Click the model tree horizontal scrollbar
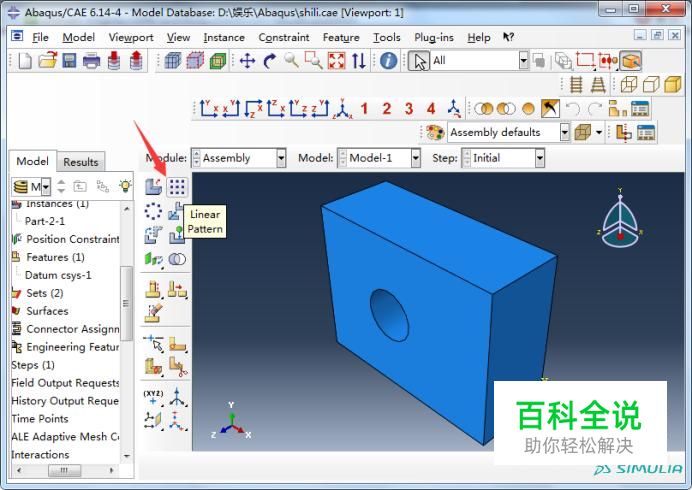Image resolution: width=692 pixels, height=490 pixels. [64, 471]
